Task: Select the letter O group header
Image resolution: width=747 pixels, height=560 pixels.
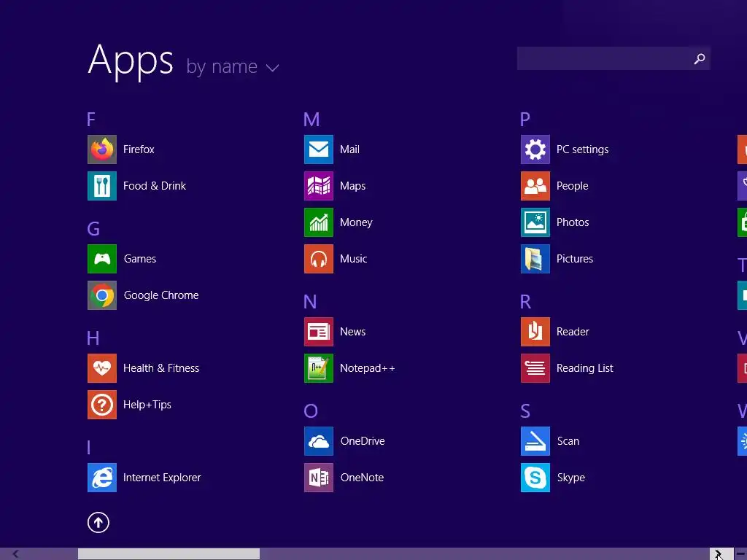Action: coord(311,411)
